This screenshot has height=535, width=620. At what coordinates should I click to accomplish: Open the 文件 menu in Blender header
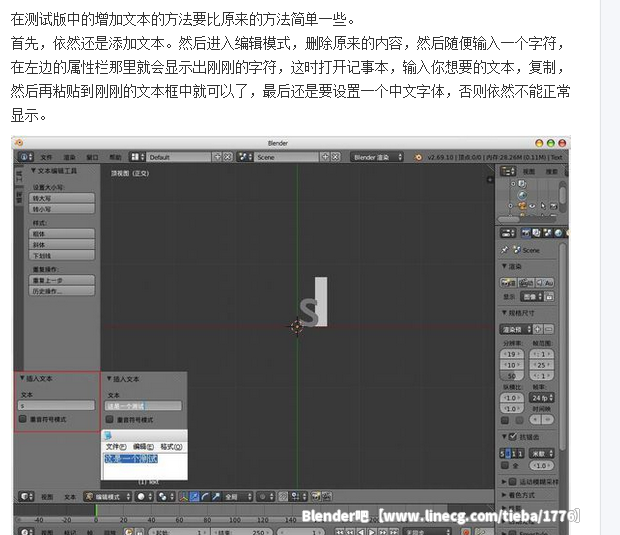click(x=46, y=157)
